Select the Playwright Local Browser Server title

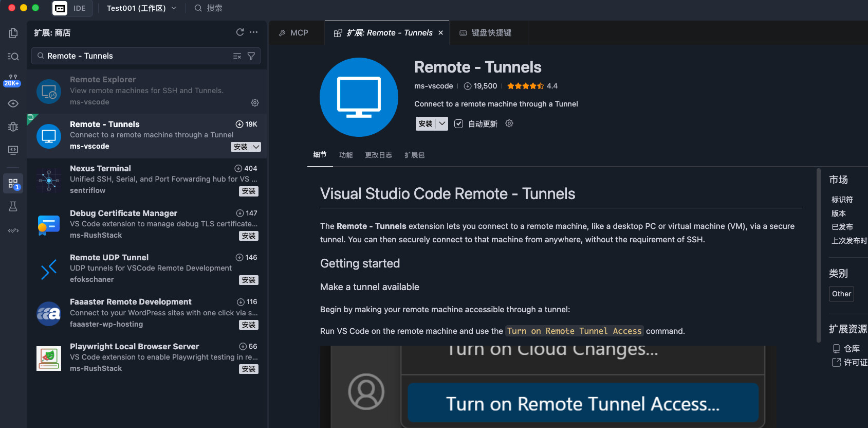pos(134,346)
